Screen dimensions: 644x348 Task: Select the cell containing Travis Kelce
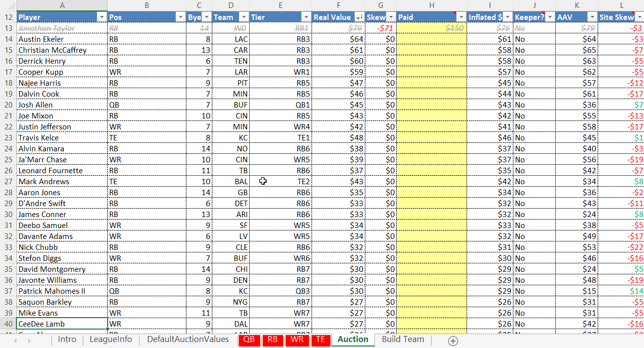[x=62, y=137]
